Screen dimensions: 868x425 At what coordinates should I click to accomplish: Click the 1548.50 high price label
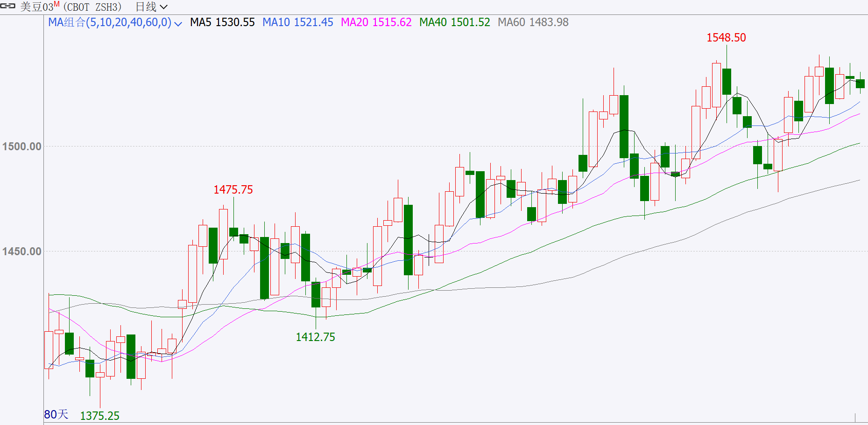[726, 38]
